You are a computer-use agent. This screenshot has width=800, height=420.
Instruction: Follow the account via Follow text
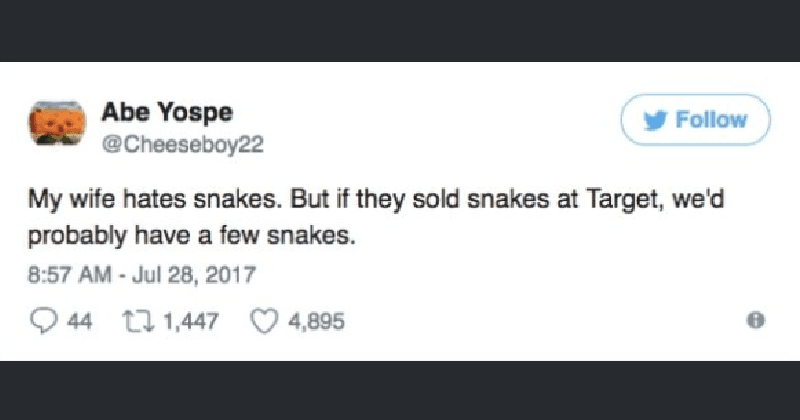click(x=711, y=120)
